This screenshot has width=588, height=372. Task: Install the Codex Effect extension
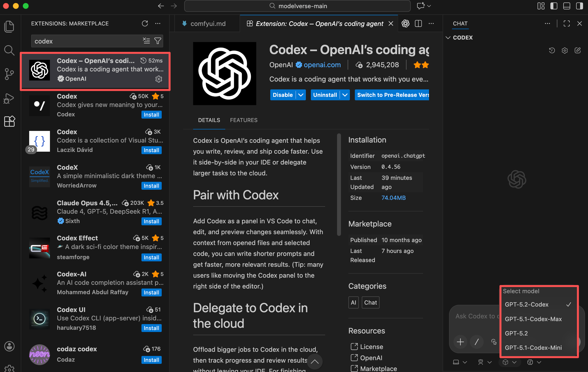coord(151,257)
